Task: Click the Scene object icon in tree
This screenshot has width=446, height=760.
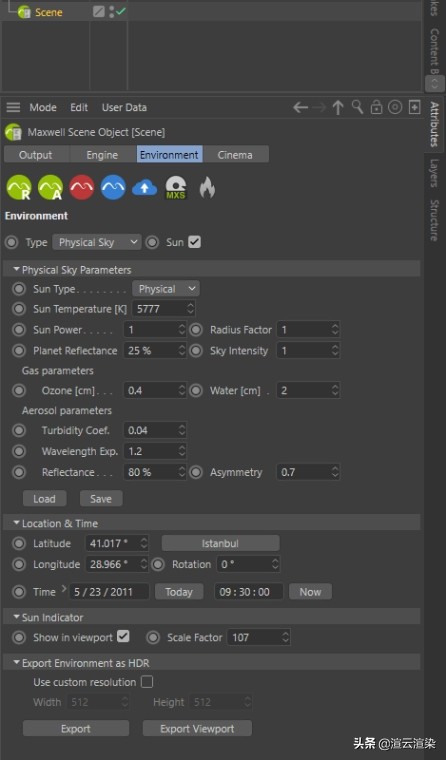Action: pyautogui.click(x=24, y=12)
